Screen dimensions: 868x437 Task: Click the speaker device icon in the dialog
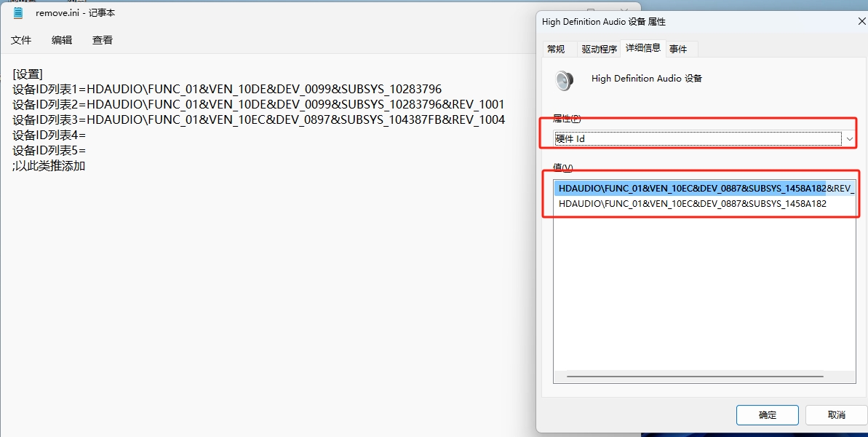coord(565,79)
